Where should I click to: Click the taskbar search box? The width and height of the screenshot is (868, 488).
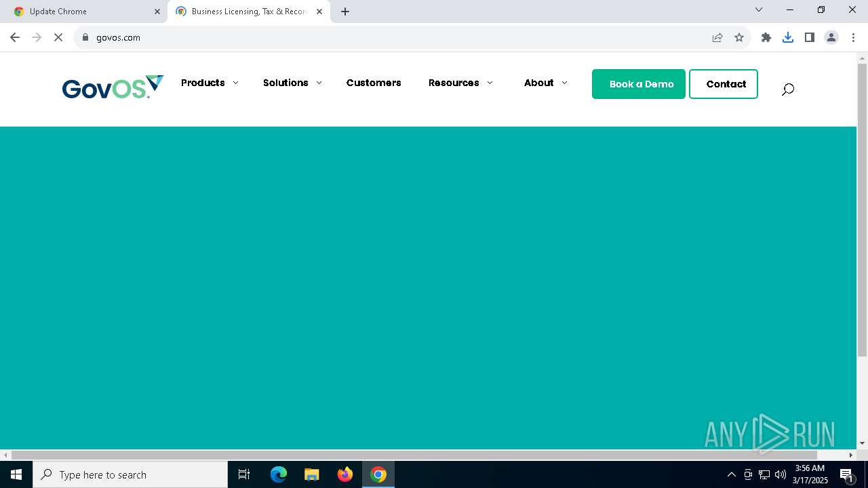click(x=130, y=474)
